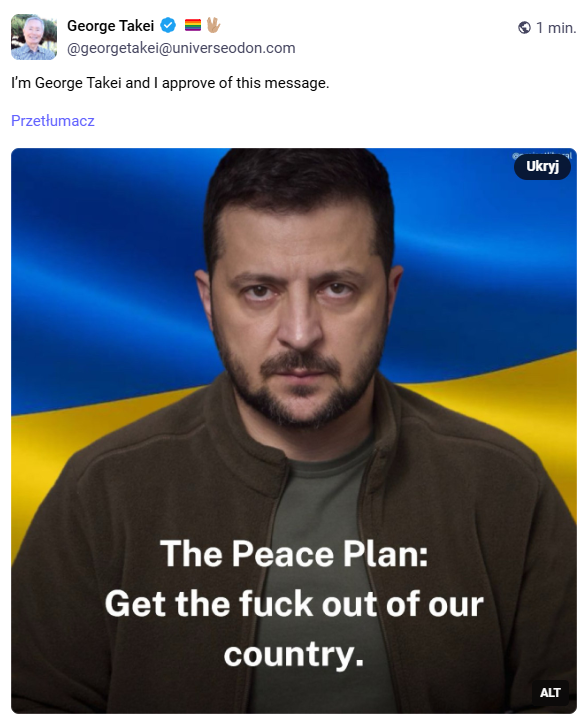The height and width of the screenshot is (716, 587).
Task: Open the post via the 1 min. timestamp
Action: 556,28
